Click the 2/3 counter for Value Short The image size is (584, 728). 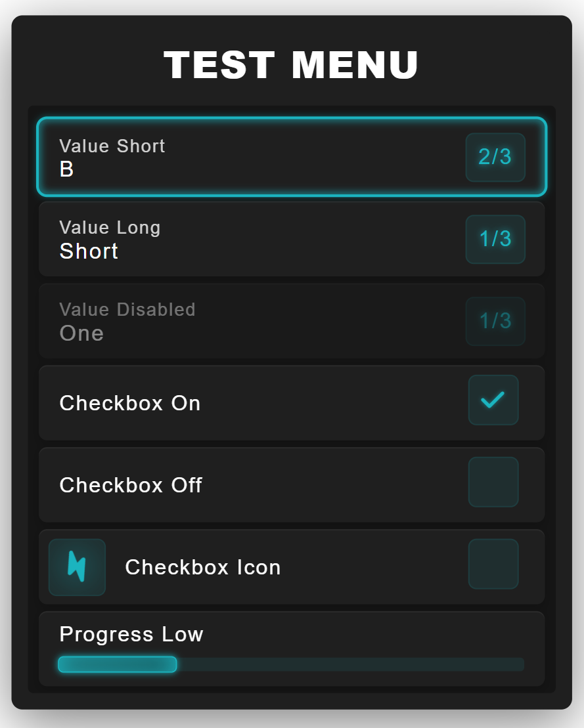[x=495, y=158]
